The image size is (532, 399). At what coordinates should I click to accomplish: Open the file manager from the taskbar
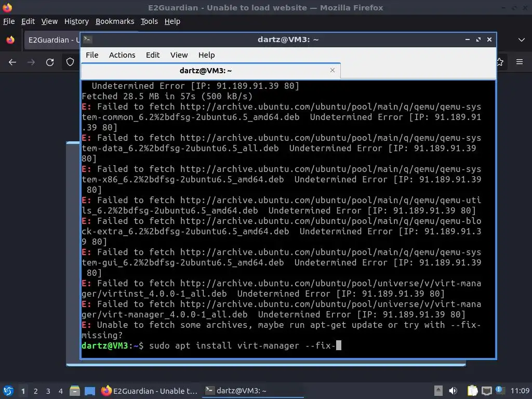[75, 391]
